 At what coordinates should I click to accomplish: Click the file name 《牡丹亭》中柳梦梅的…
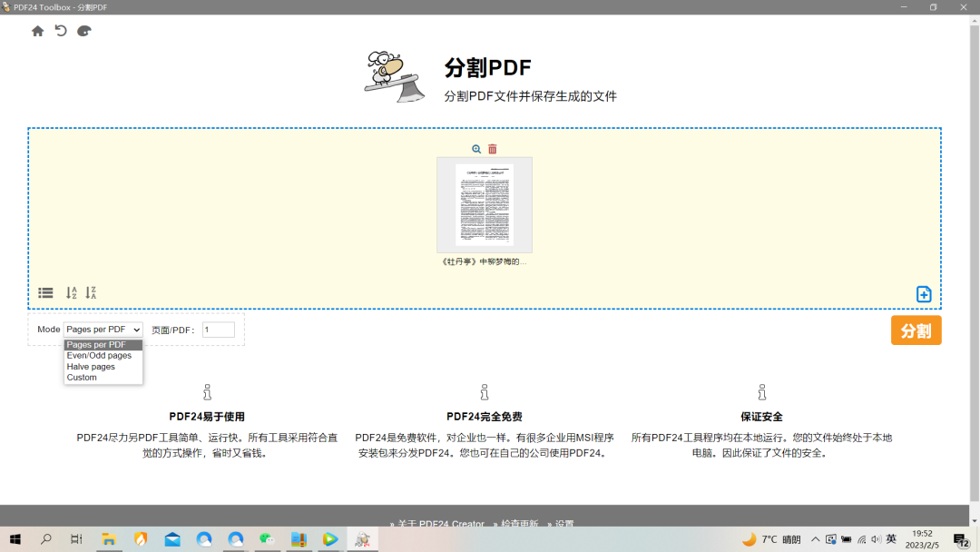point(485,261)
